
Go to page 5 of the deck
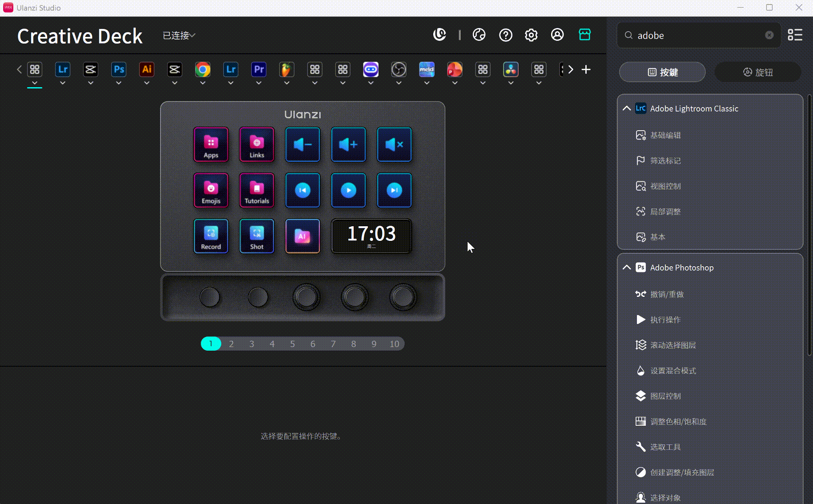coord(292,344)
